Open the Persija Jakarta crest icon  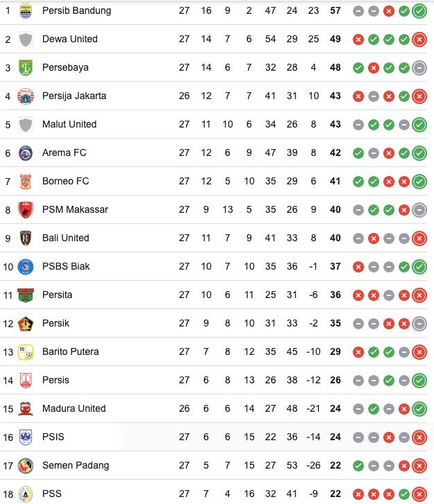tap(26, 96)
